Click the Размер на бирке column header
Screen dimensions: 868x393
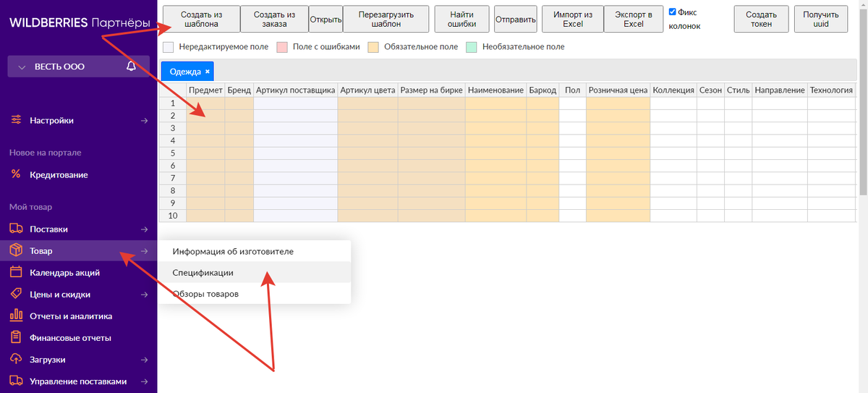point(431,90)
